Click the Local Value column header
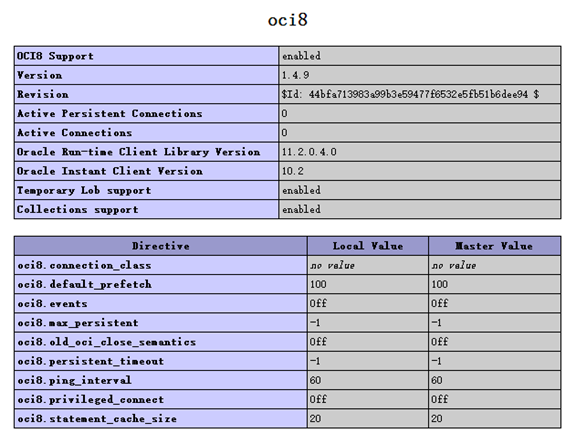 click(368, 246)
